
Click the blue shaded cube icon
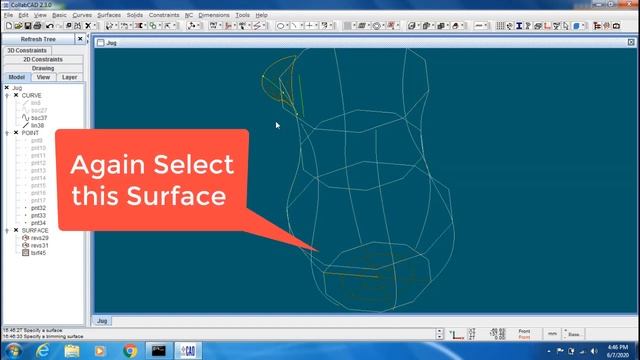tap(576, 26)
